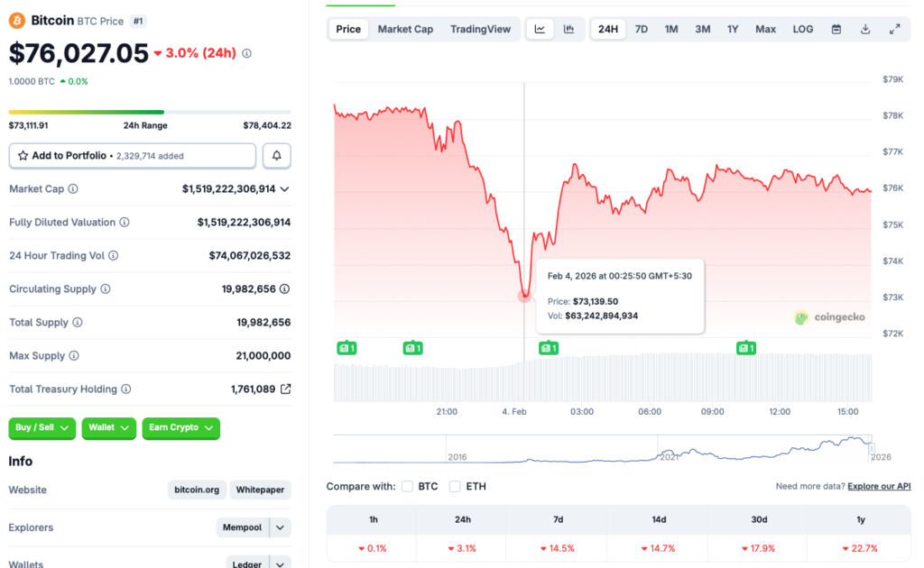Expand chart to fullscreen with the expand icon

click(895, 28)
